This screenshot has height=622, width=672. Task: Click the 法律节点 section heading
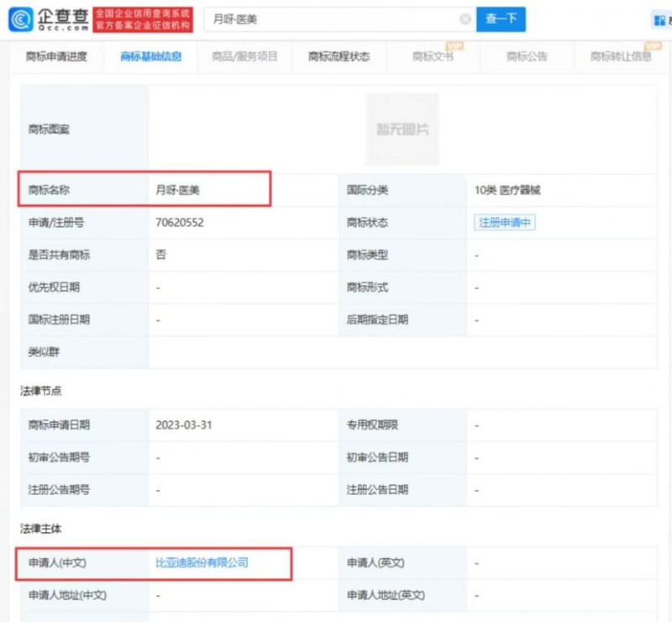(x=40, y=391)
